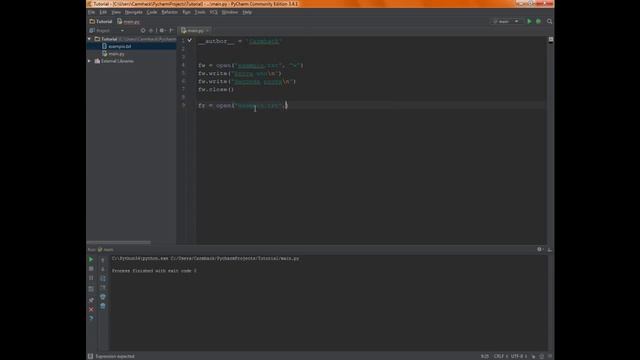Click the Project panel horizontal scrollbar
The width and height of the screenshot is (640, 360).
(119, 242)
